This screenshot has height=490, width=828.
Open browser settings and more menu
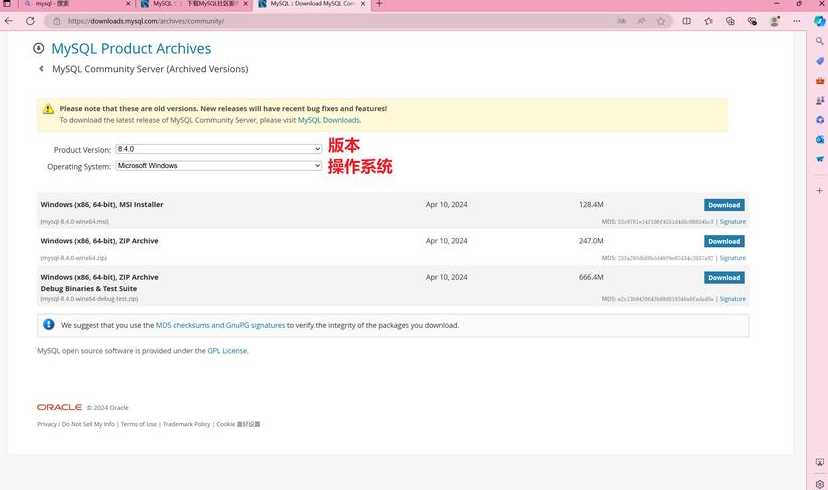(796, 21)
